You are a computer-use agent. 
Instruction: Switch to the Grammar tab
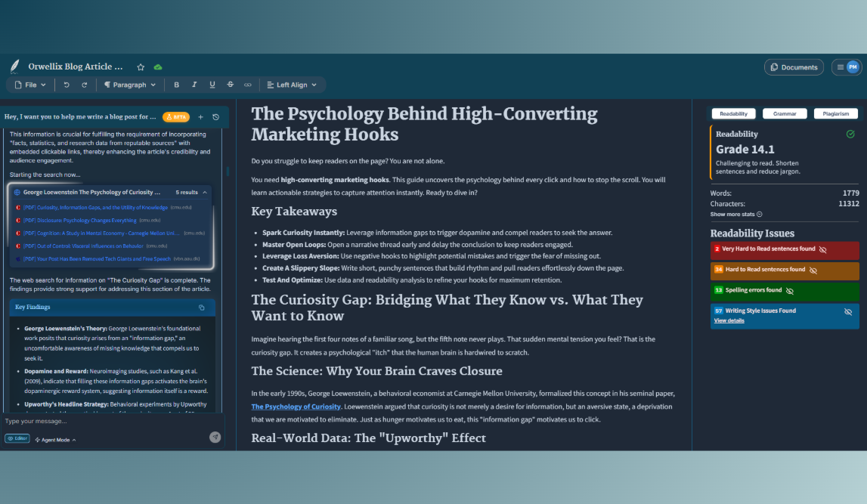point(785,113)
